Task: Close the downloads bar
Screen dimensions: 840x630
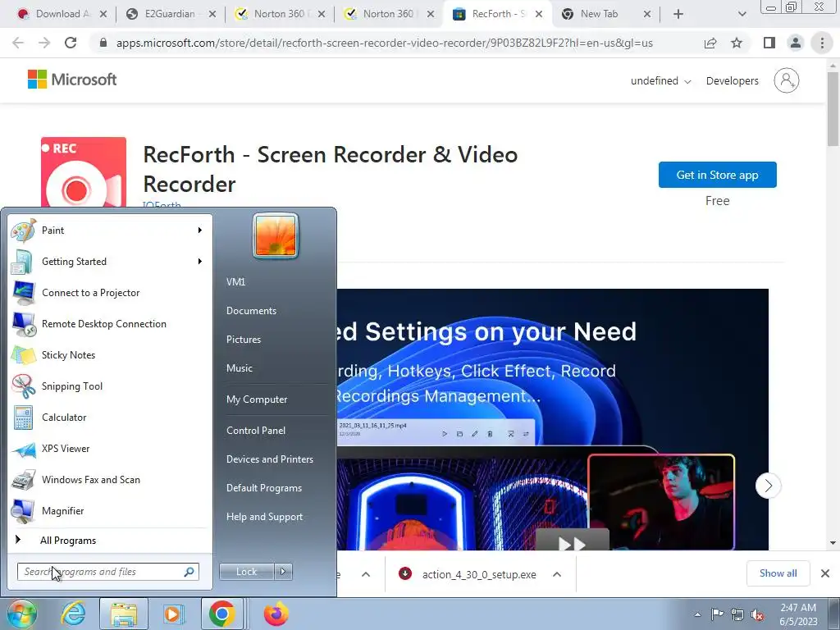Action: (825, 573)
